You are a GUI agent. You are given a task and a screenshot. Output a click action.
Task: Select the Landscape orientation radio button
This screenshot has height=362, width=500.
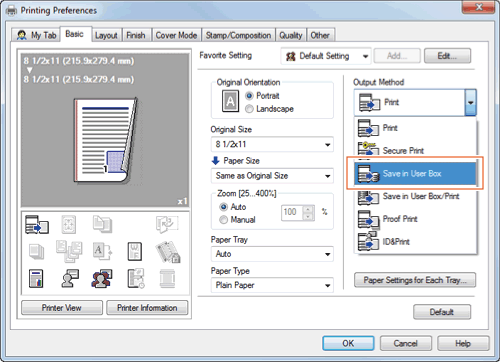[249, 109]
